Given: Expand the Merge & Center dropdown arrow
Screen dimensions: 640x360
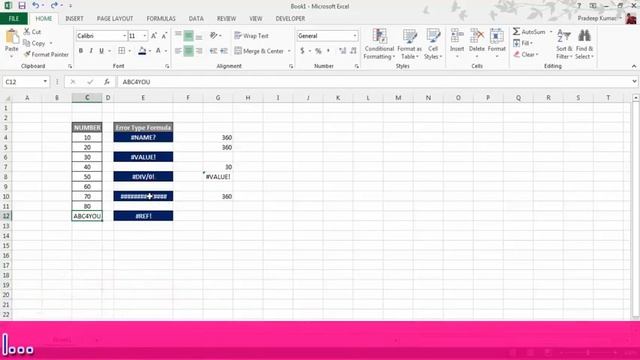Looking at the screenshot, I should pyautogui.click(x=289, y=51).
